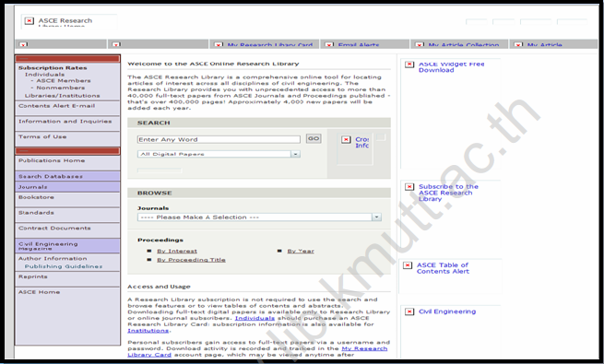Open Terms of Use in sidebar

point(42,136)
